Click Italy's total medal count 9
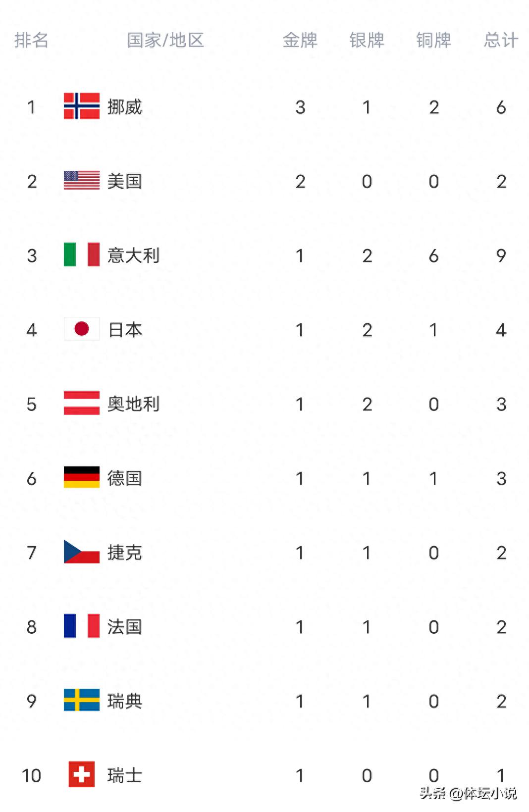529x812 pixels. click(501, 255)
